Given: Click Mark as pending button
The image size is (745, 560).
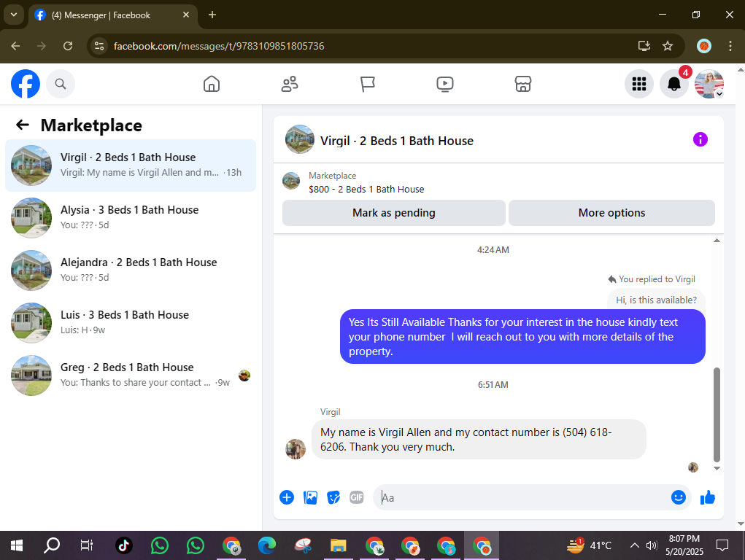Looking at the screenshot, I should point(394,213).
